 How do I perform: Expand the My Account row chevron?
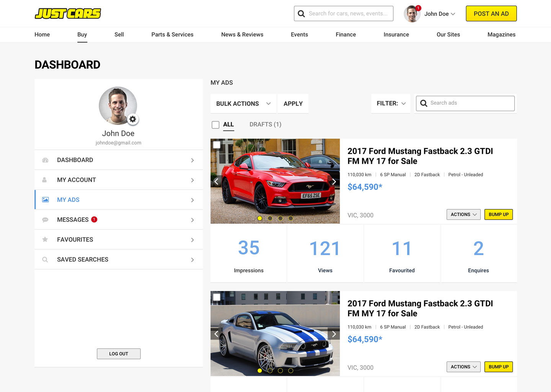point(192,180)
